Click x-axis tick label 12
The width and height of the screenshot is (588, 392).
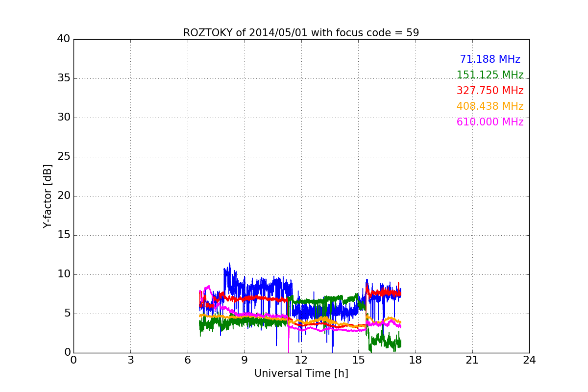301,360
